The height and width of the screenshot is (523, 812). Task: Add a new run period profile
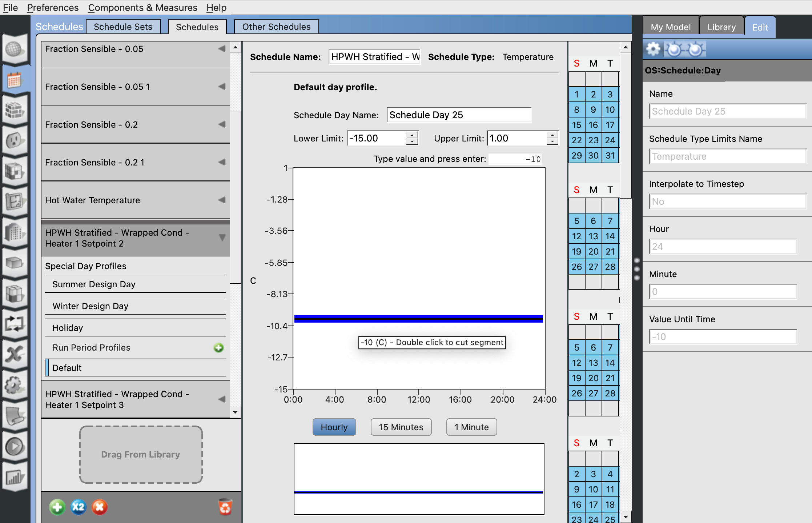click(x=218, y=348)
